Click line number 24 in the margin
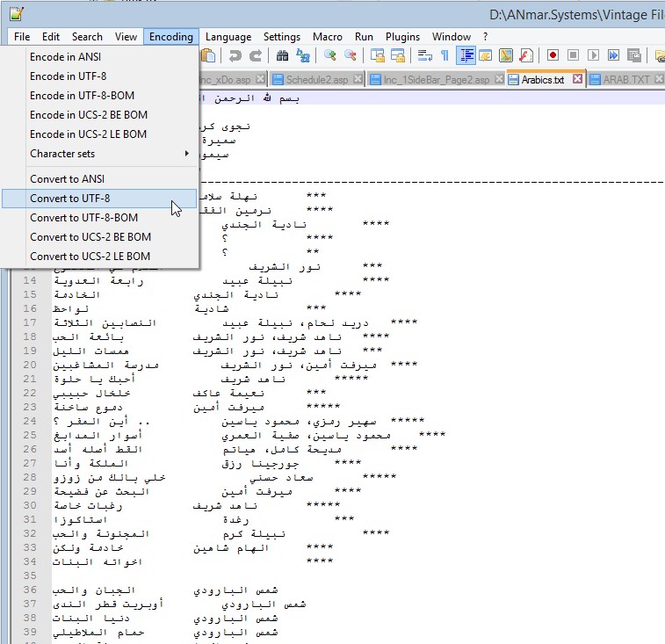Screen dimensions: 665x644 click(x=30, y=421)
